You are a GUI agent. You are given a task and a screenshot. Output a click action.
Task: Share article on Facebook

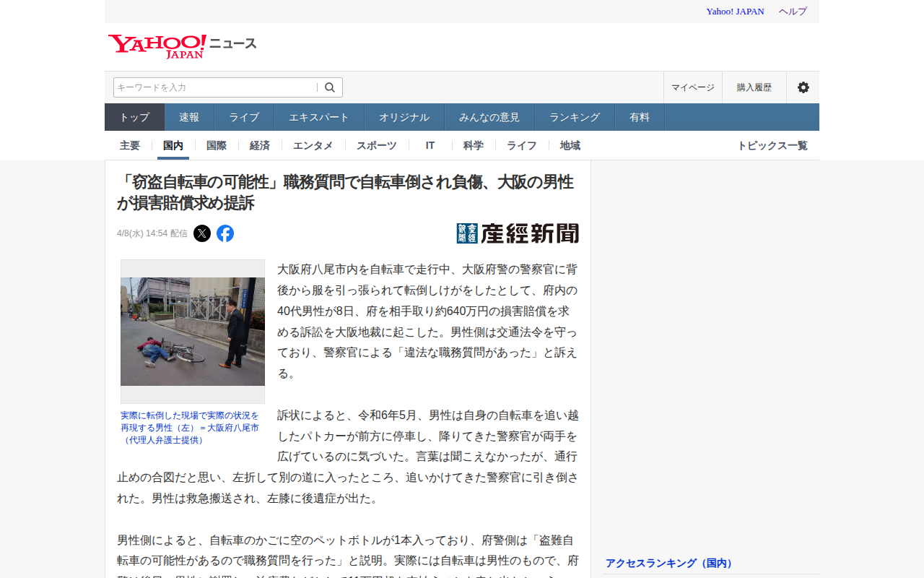(x=225, y=233)
